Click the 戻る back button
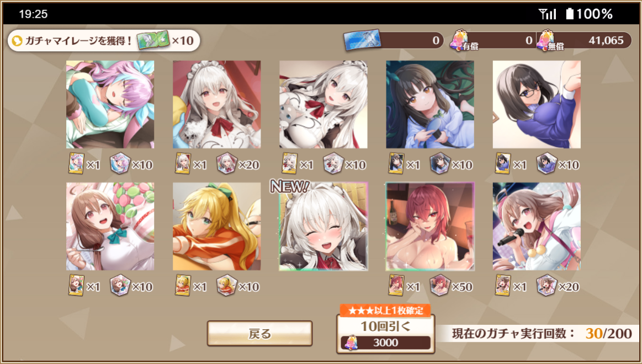The image size is (642, 364). [x=259, y=333]
